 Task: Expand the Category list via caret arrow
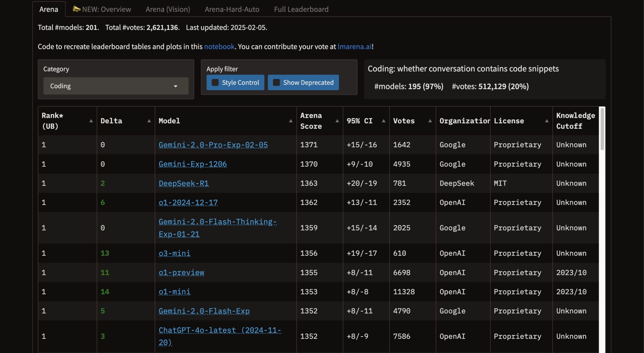175,86
